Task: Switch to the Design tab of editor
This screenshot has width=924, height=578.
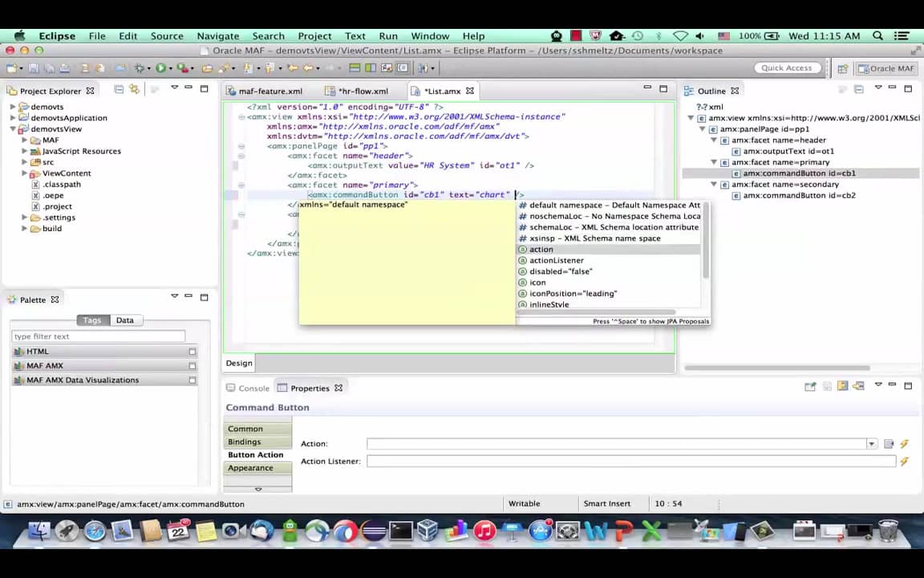Action: pos(239,364)
